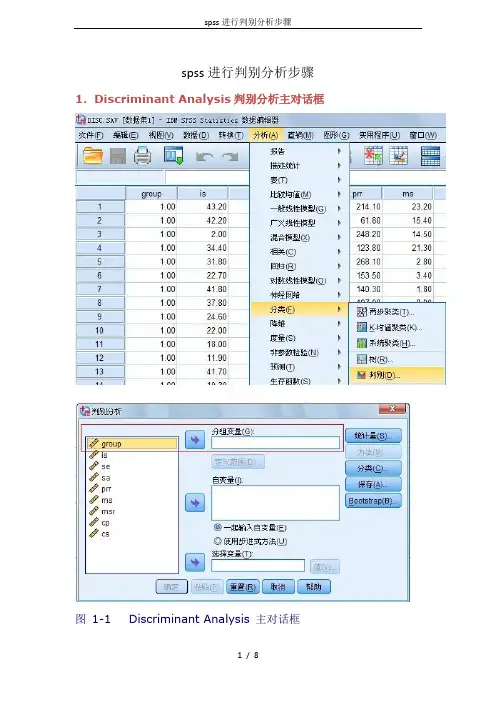The width and height of the screenshot is (496, 702).
Task: Click the Bootstrap(B)... button
Action: (373, 501)
